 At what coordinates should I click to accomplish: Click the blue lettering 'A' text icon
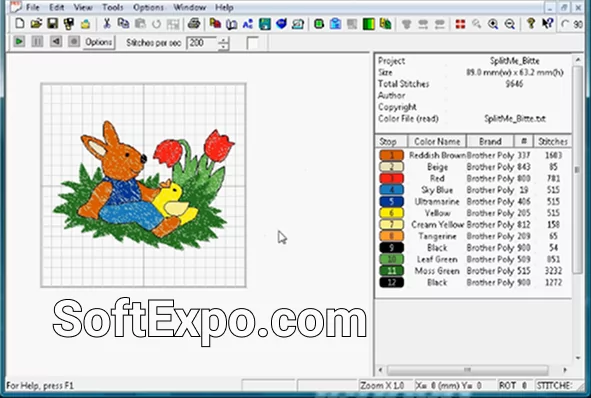tap(248, 24)
